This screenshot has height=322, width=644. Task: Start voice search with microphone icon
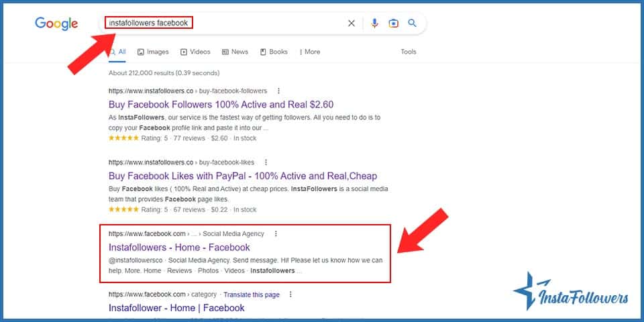pos(374,23)
